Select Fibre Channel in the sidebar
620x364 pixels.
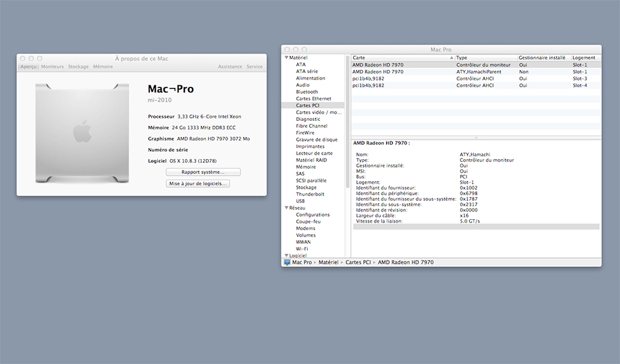(x=312, y=126)
